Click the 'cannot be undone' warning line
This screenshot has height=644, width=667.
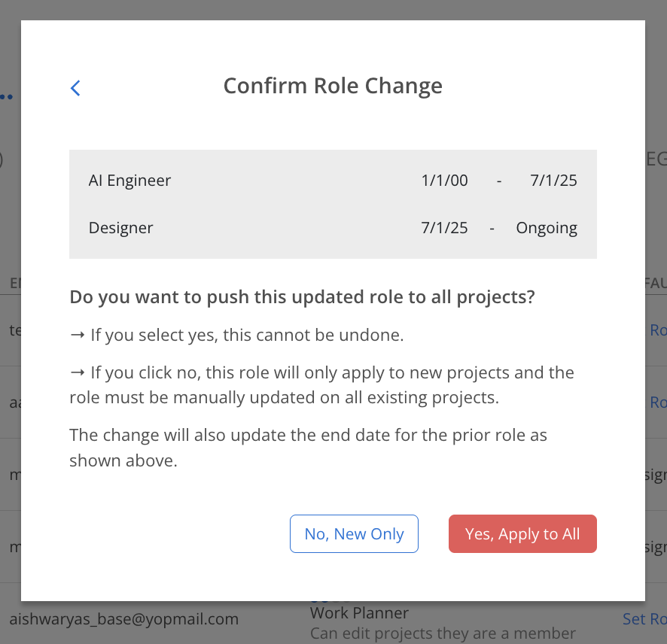[x=236, y=335]
